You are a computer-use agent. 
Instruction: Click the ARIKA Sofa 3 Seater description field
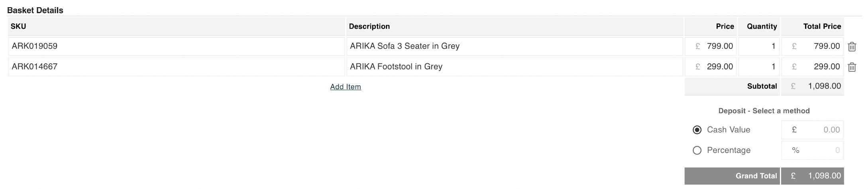pos(514,46)
